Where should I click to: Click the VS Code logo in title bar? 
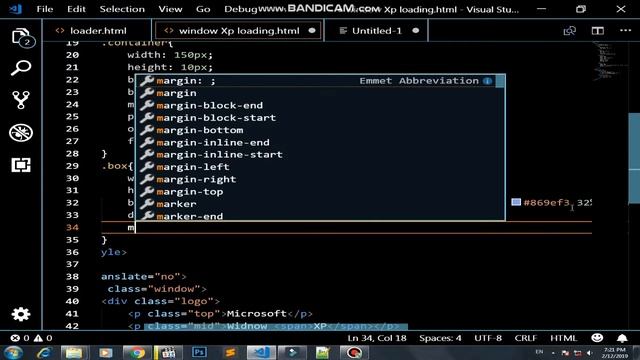tap(16, 9)
